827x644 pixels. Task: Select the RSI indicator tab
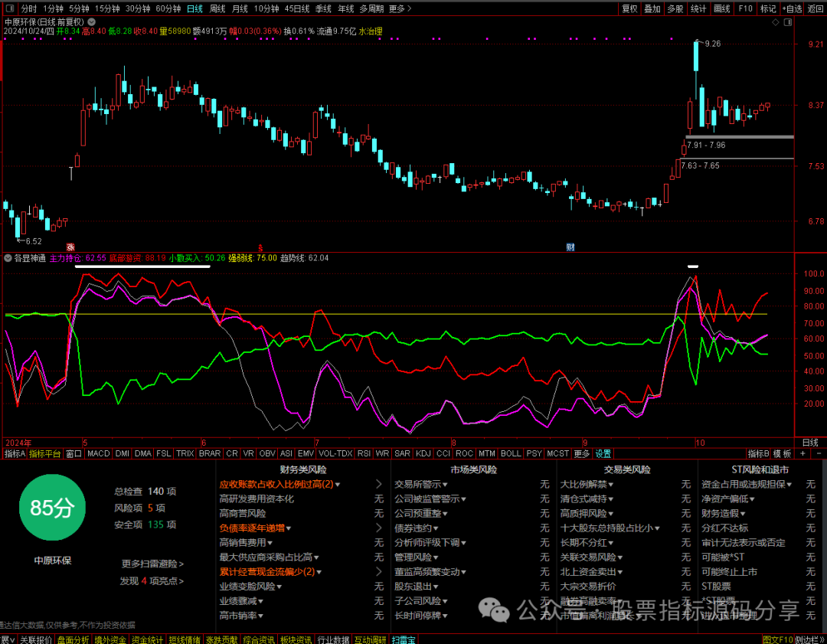(x=364, y=453)
